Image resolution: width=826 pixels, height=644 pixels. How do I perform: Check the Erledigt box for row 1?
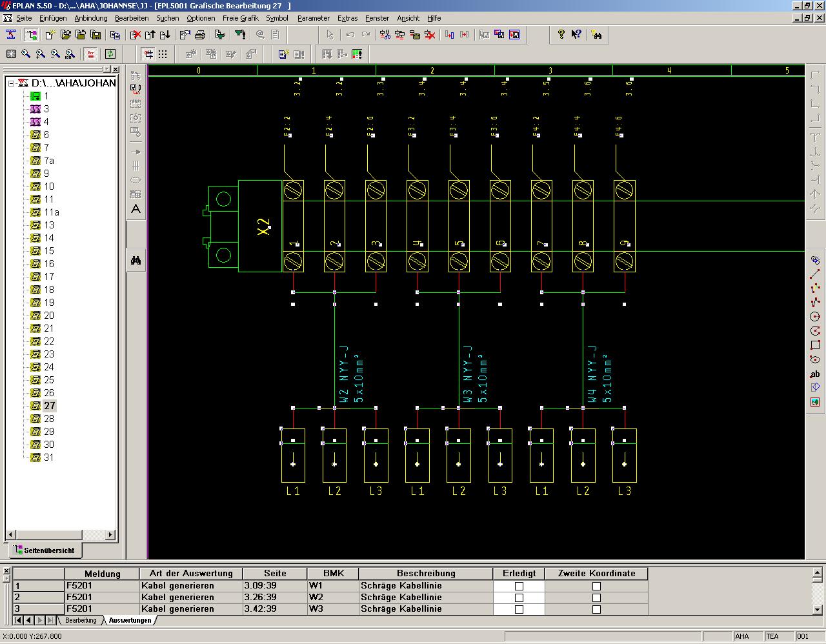519,586
